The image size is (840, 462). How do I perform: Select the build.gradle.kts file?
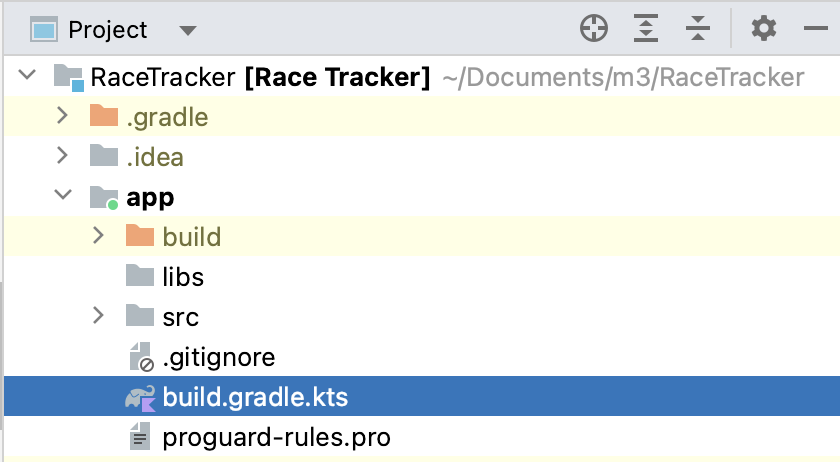point(254,397)
